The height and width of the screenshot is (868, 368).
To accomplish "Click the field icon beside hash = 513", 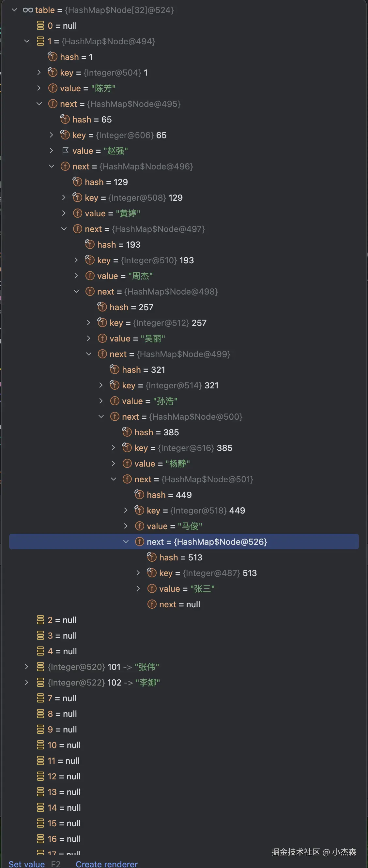I will (152, 557).
